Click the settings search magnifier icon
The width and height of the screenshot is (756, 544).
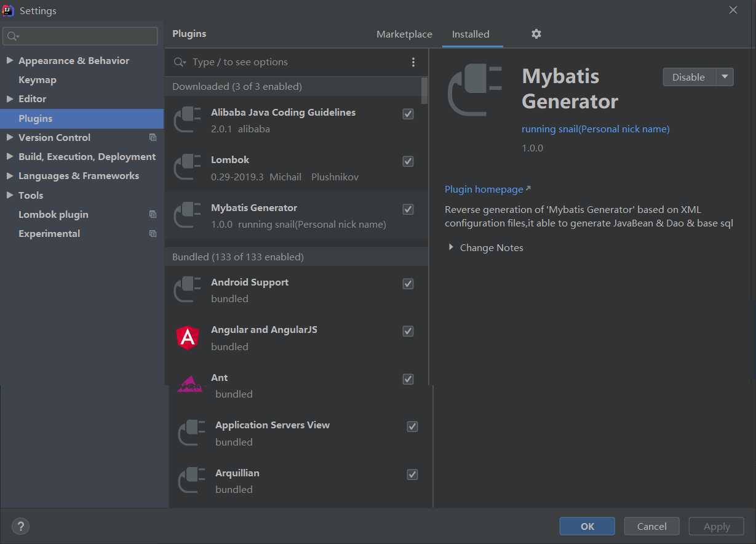(12, 36)
